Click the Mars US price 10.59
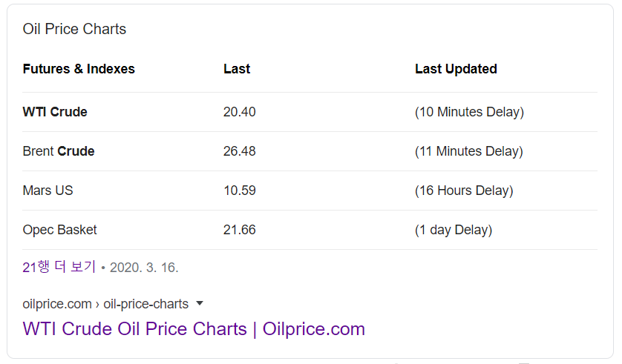This screenshot has height=364, width=622. (240, 190)
